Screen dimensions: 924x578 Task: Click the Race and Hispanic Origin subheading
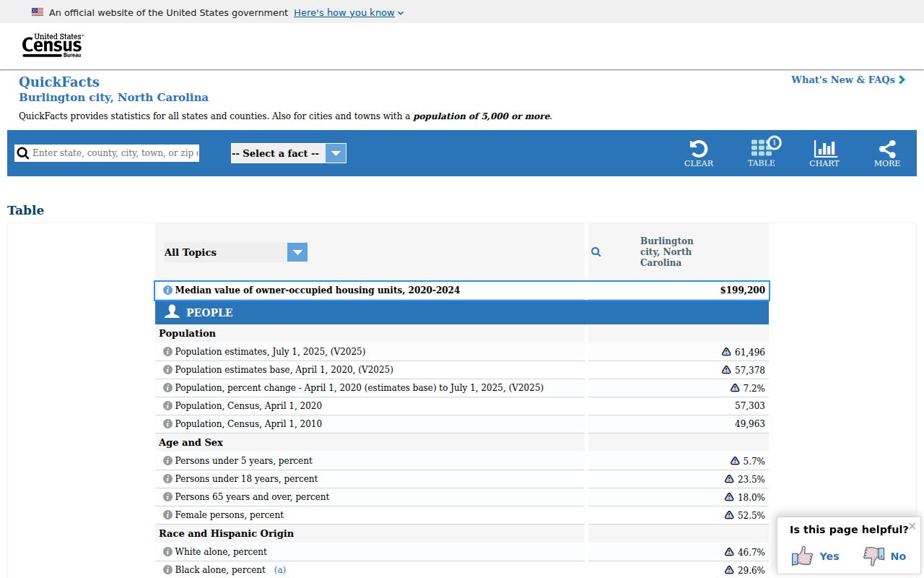click(x=227, y=534)
